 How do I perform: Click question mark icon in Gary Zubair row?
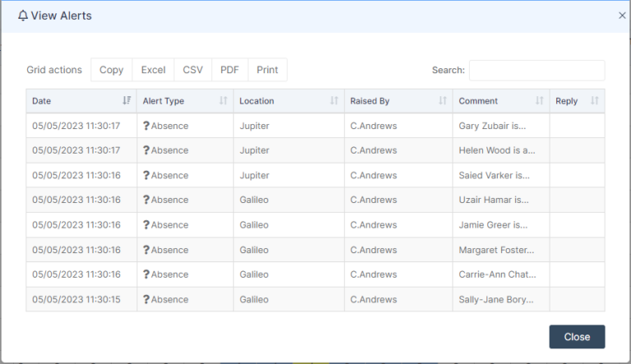tap(146, 126)
